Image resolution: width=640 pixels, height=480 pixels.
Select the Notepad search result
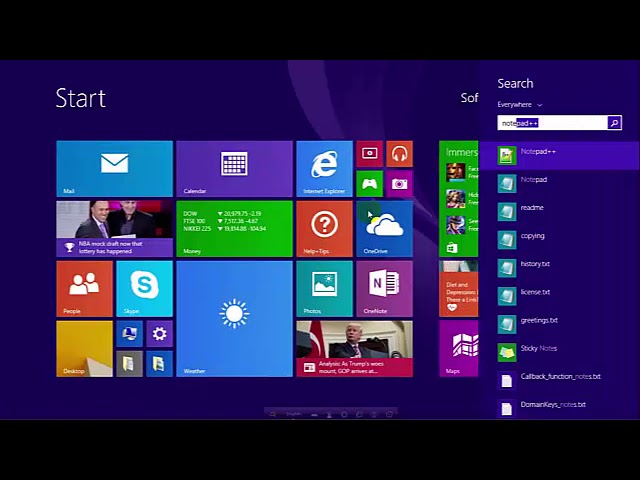click(559, 184)
